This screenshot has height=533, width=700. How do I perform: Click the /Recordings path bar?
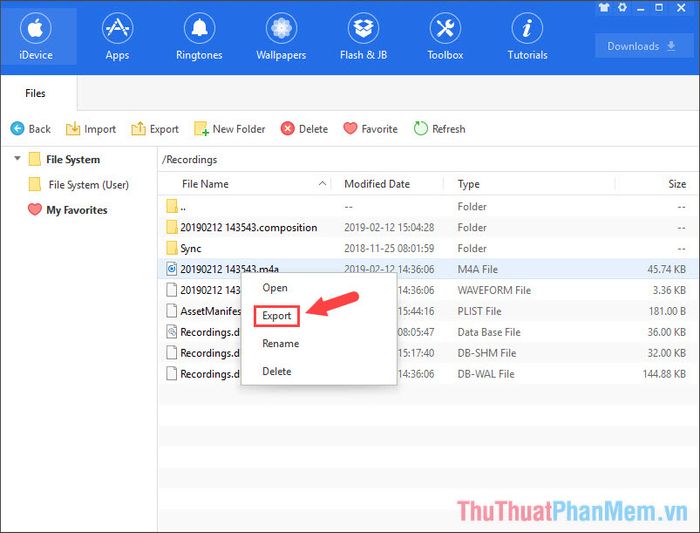pos(428,159)
